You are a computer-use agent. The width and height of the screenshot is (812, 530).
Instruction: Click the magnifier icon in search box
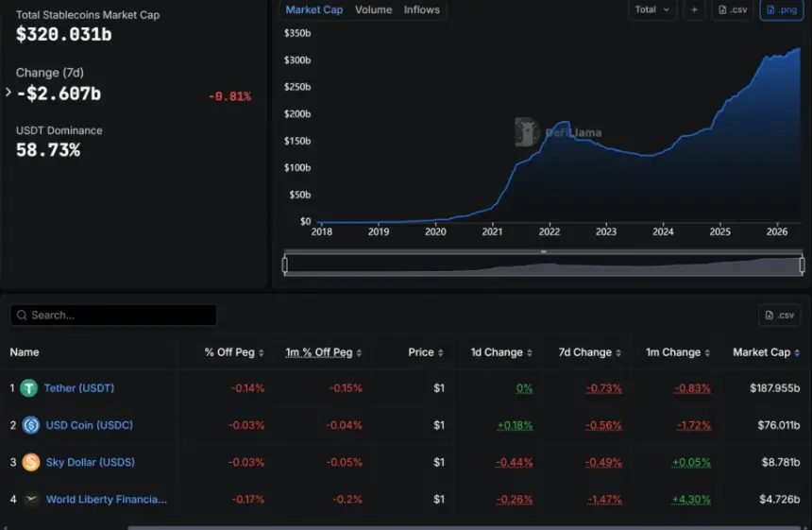pyautogui.click(x=22, y=315)
